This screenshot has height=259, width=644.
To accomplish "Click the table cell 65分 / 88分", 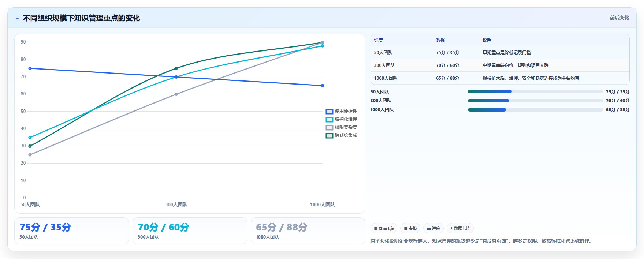I will pyautogui.click(x=447, y=78).
